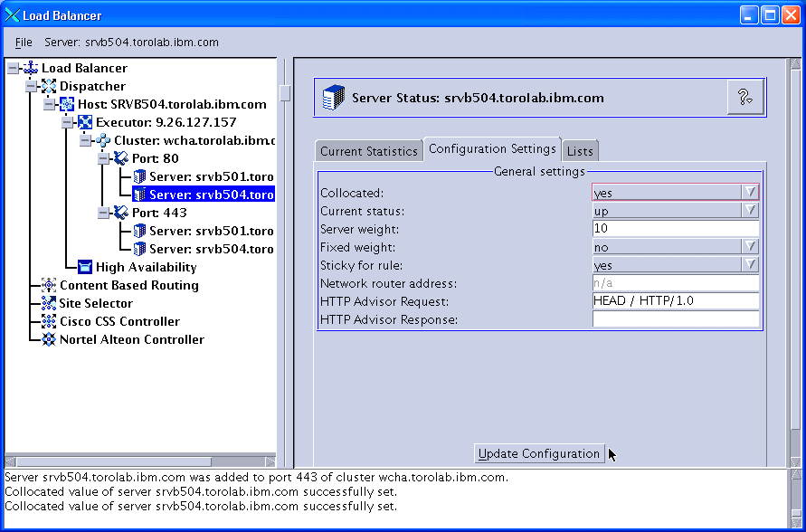The height and width of the screenshot is (532, 806).
Task: Click the Dispatcher node icon
Action: [49, 86]
